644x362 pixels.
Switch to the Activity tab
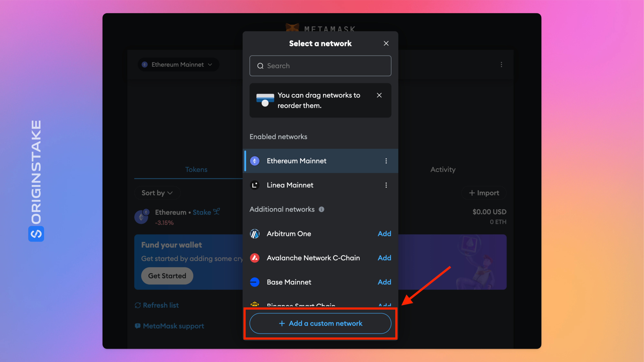[443, 170]
